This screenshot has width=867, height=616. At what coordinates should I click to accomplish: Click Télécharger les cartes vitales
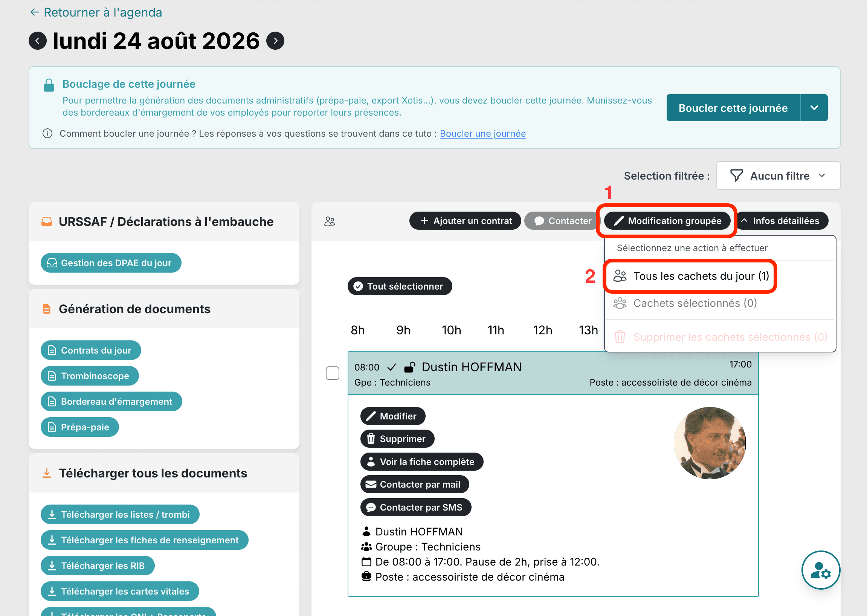coord(120,592)
